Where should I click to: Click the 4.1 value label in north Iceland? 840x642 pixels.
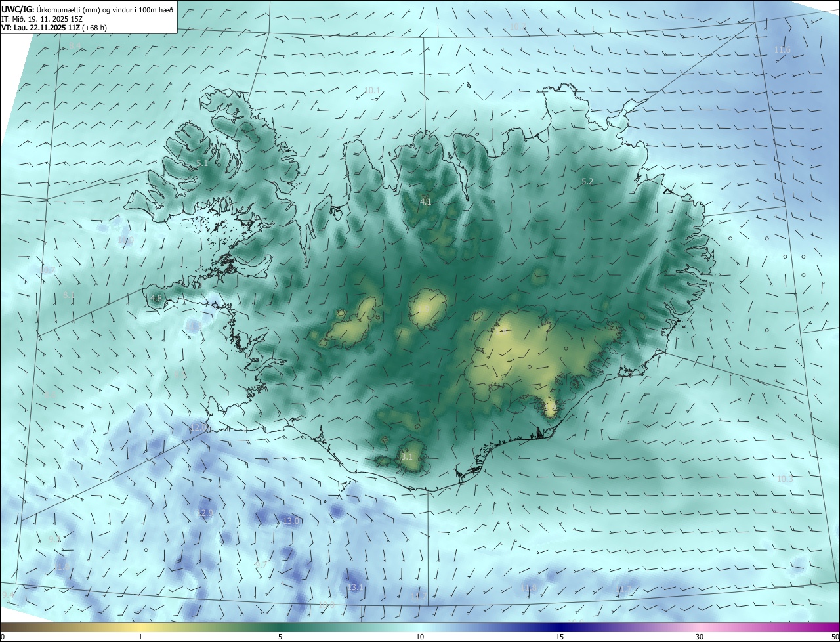[426, 202]
